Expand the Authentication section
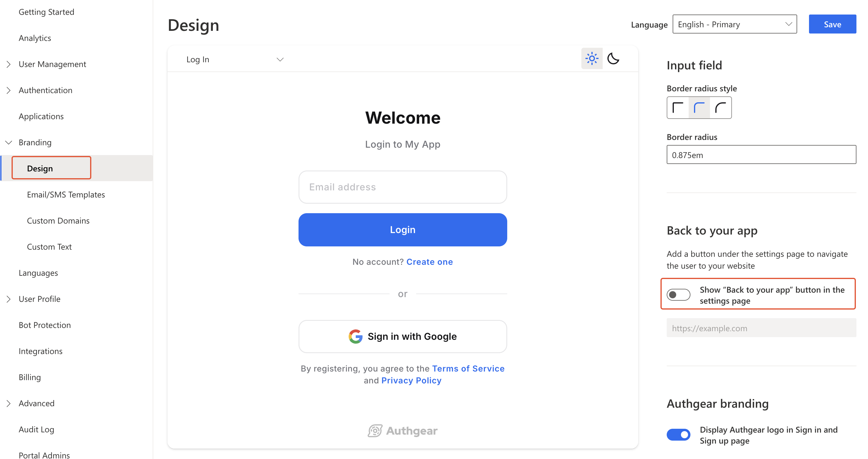This screenshot has height=459, width=868. point(9,90)
